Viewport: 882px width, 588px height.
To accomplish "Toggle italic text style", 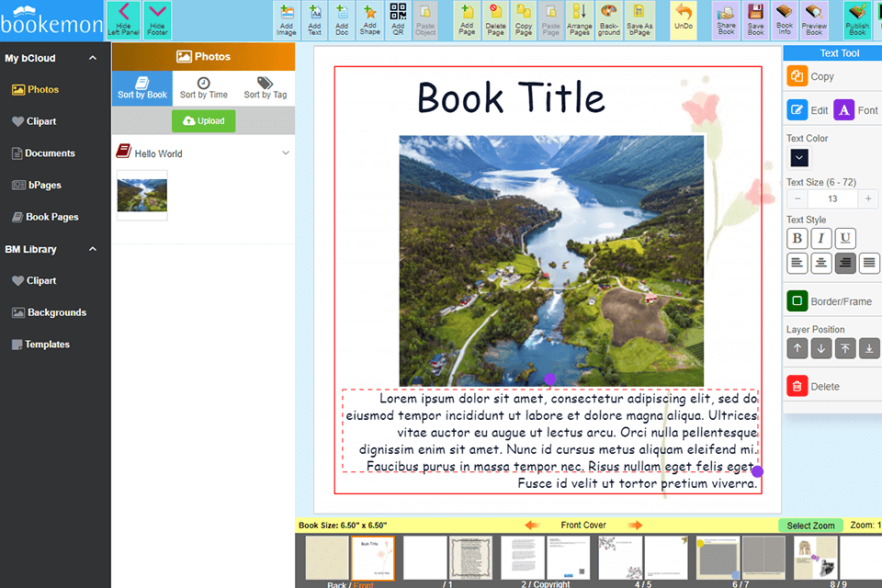I will 821,239.
